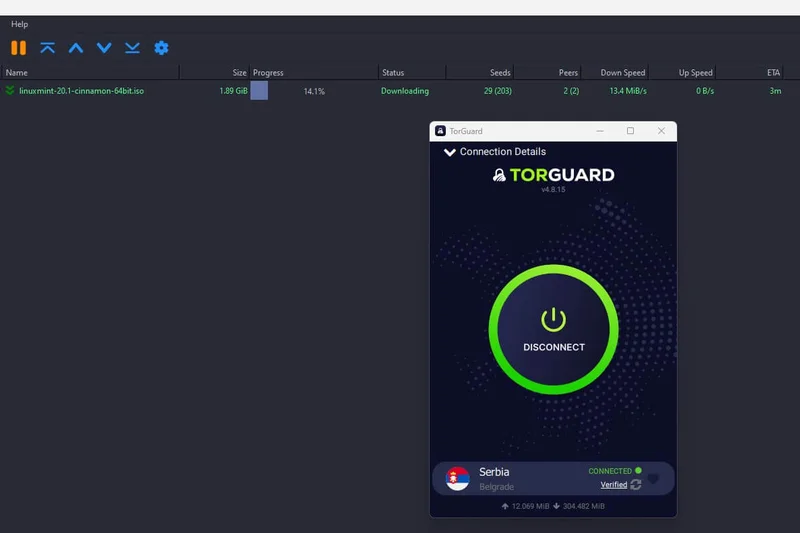
Task: Click the DISCONNECT power button in TorGuard
Action: (x=554, y=329)
